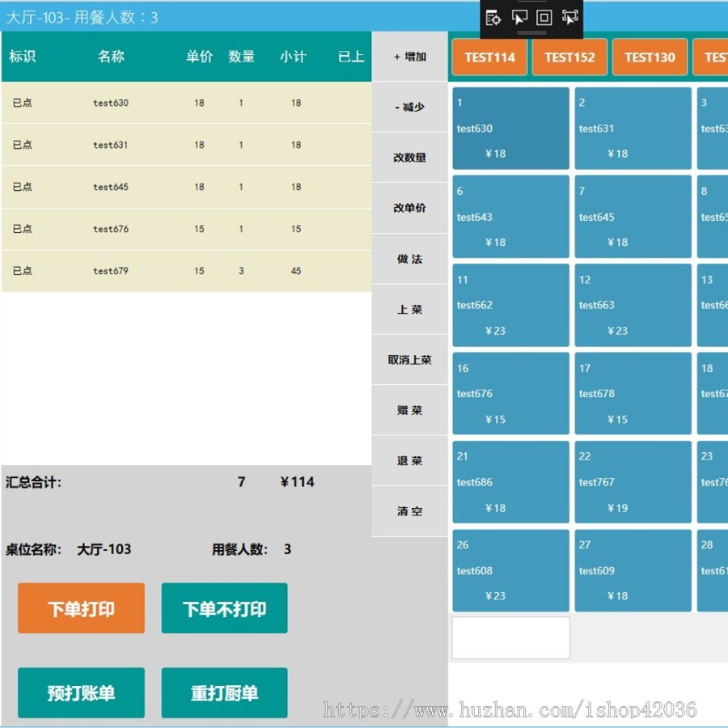Add dish tile test662 priced ¥23
The image size is (728, 728).
(x=510, y=305)
